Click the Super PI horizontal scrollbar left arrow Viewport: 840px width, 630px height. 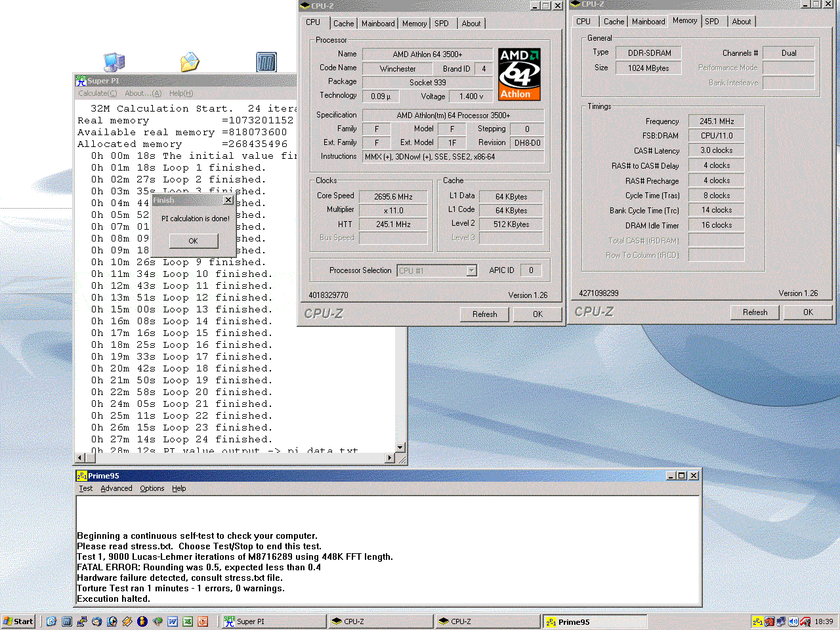tap(81, 458)
